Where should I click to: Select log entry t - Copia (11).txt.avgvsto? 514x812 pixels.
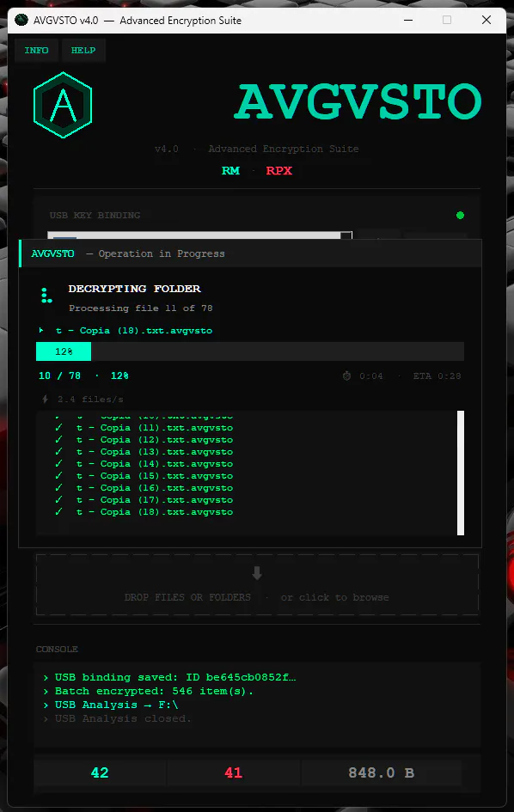155,428
